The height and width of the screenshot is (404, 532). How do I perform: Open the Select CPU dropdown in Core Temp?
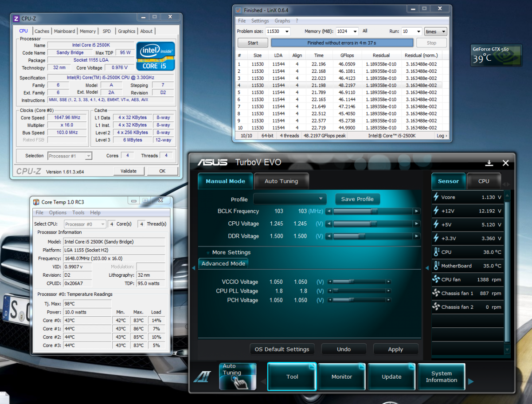tap(85, 224)
